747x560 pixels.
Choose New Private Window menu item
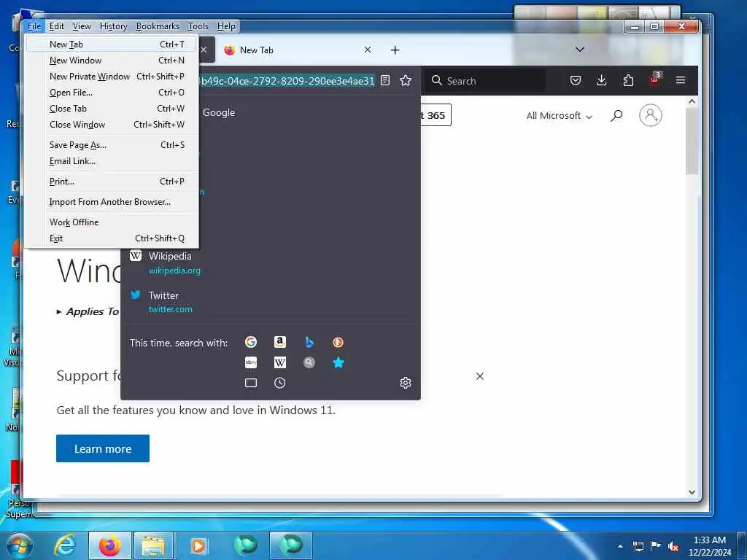point(112,76)
